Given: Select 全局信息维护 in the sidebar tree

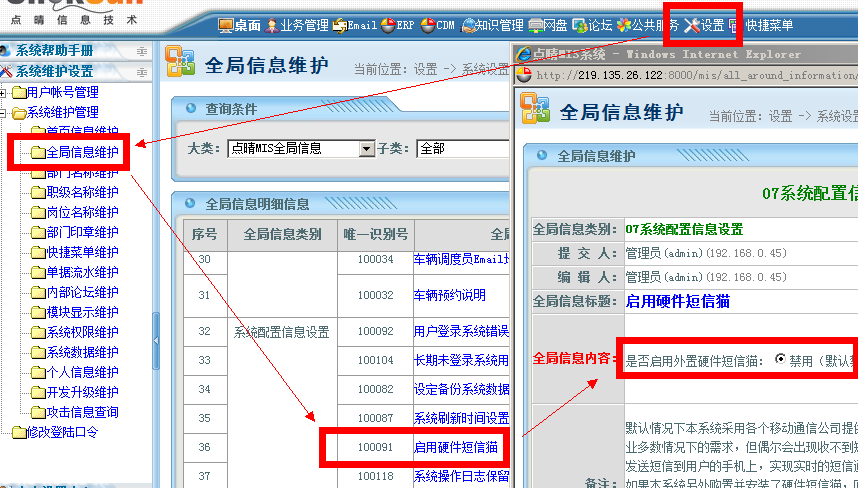Looking at the screenshot, I should coord(82,152).
